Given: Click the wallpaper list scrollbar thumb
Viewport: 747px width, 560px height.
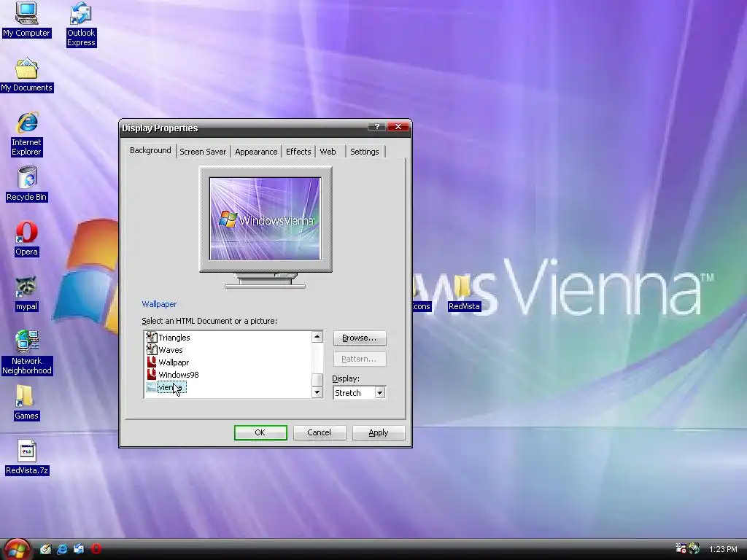Looking at the screenshot, I should 317,380.
